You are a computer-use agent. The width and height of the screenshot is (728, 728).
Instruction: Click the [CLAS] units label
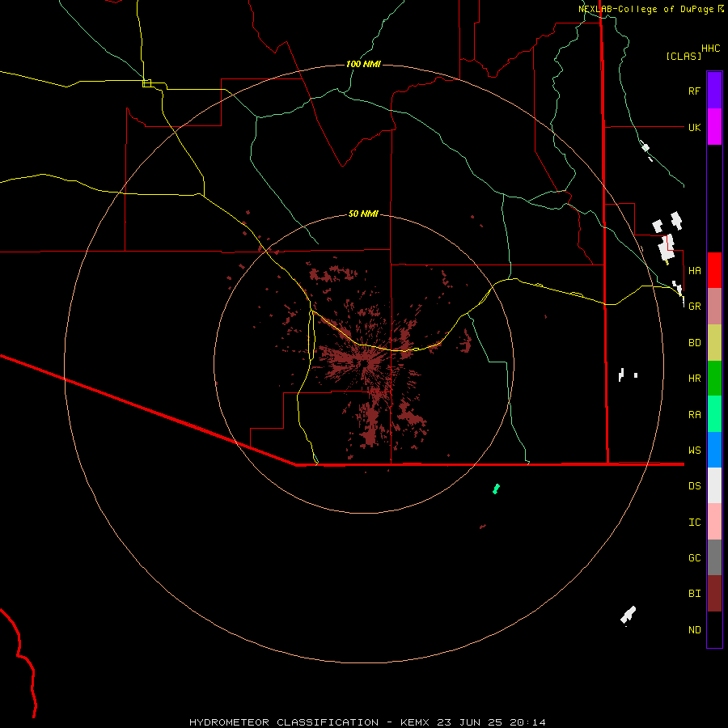pyautogui.click(x=684, y=56)
